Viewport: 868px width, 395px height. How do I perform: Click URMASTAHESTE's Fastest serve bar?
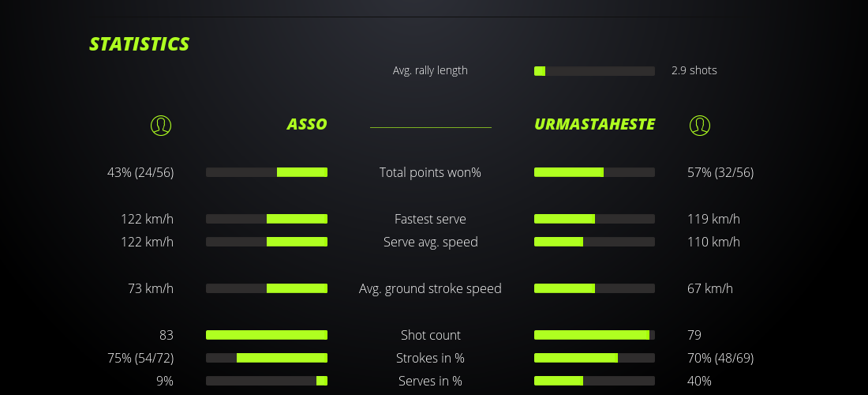click(594, 219)
